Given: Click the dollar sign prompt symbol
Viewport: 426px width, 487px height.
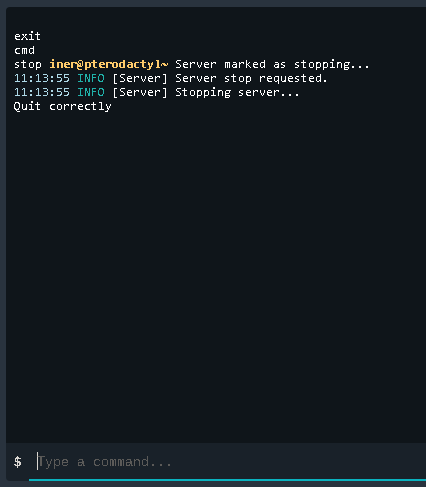Looking at the screenshot, I should (18, 462).
